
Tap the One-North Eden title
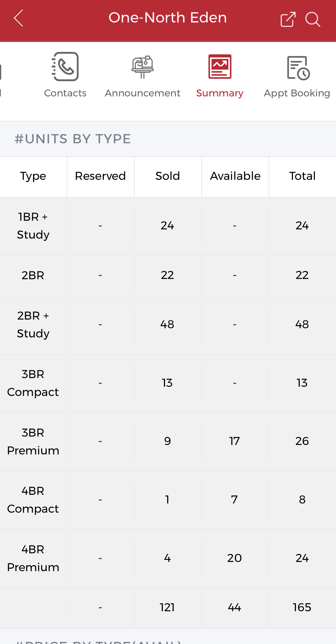[167, 18]
